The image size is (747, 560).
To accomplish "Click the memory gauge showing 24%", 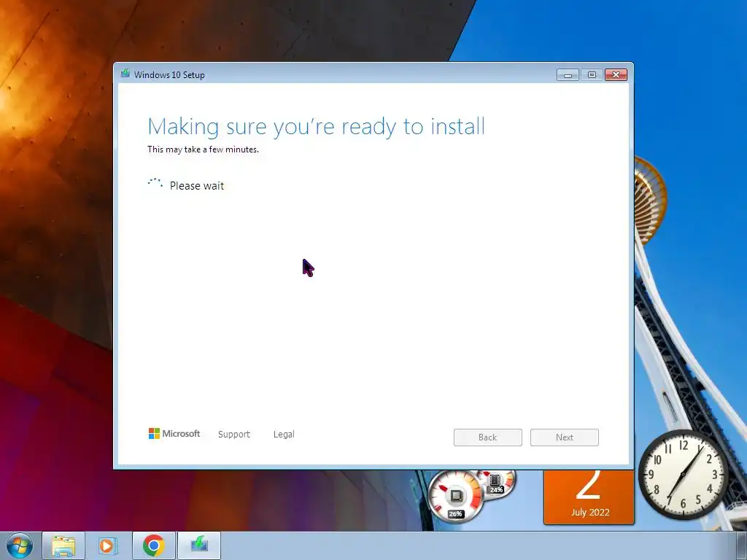I will point(498,483).
